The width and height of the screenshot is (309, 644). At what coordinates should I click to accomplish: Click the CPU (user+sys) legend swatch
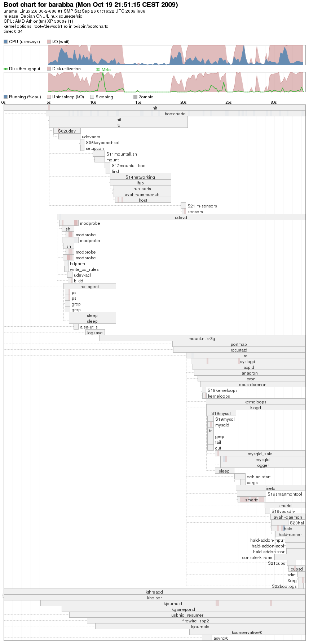(5, 42)
